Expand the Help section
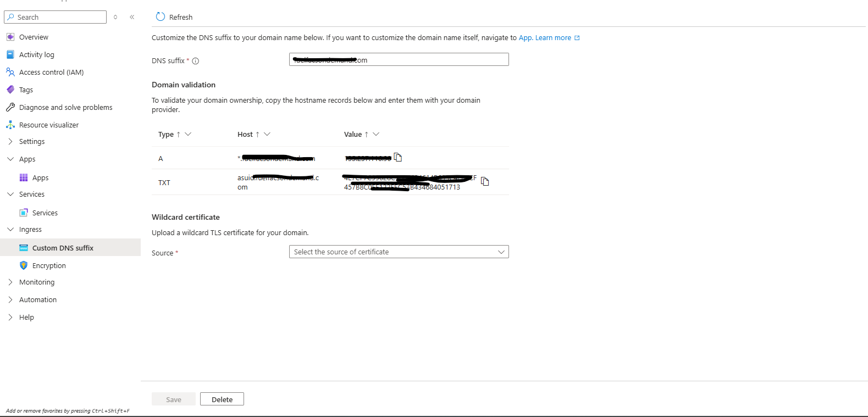The image size is (868, 417). [x=10, y=317]
